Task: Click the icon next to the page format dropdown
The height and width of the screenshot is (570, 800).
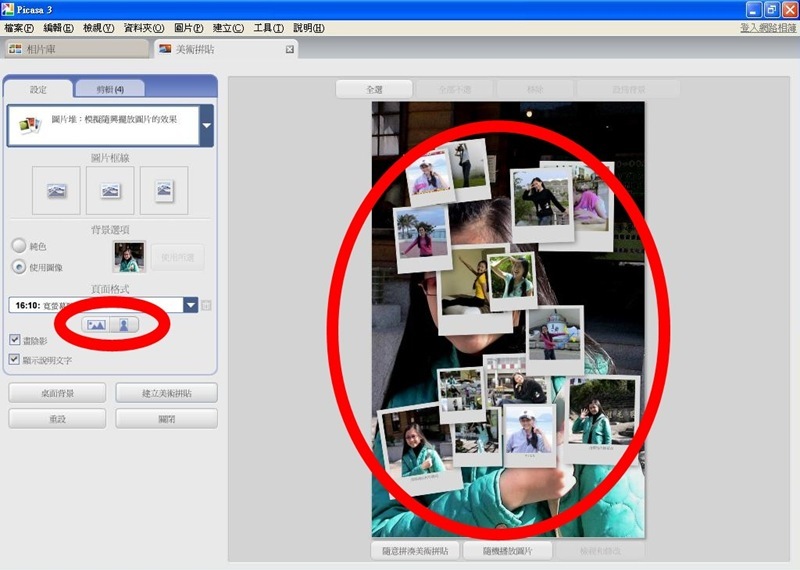Action: click(x=206, y=305)
